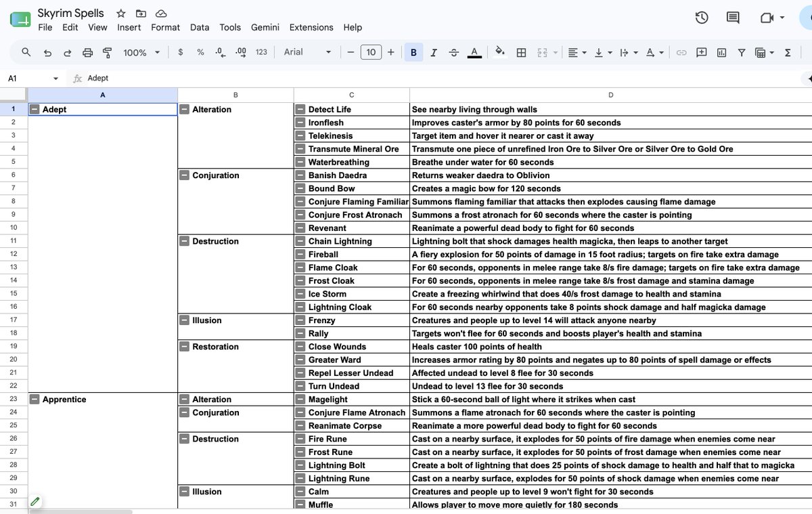Viewport: 812px width, 514px height.
Task: Toggle italic formatting
Action: pos(434,52)
